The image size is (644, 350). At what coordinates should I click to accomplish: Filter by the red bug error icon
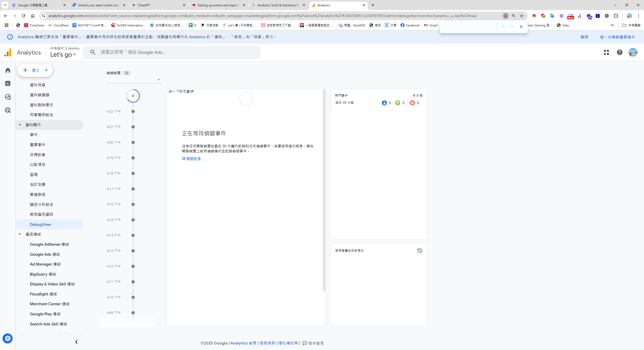pyautogui.click(x=412, y=103)
